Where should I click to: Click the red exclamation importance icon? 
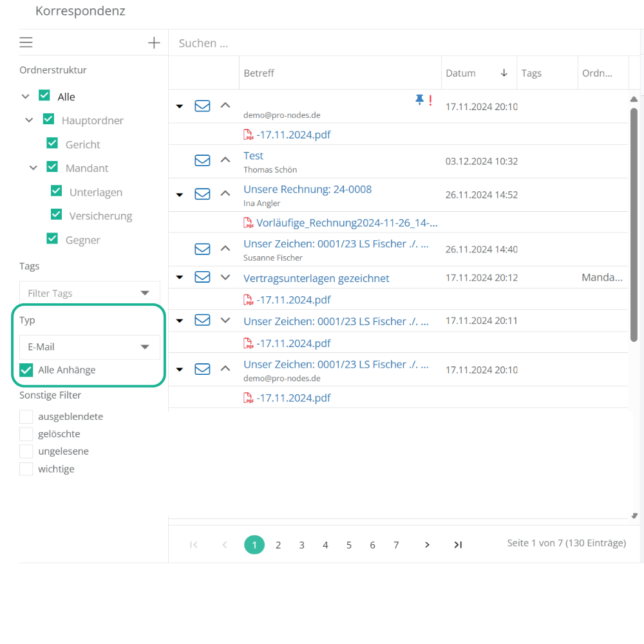tap(430, 100)
